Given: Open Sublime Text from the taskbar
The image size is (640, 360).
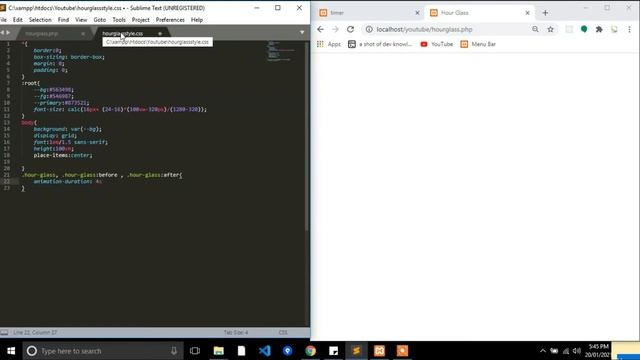Looking at the screenshot, I should (x=356, y=351).
